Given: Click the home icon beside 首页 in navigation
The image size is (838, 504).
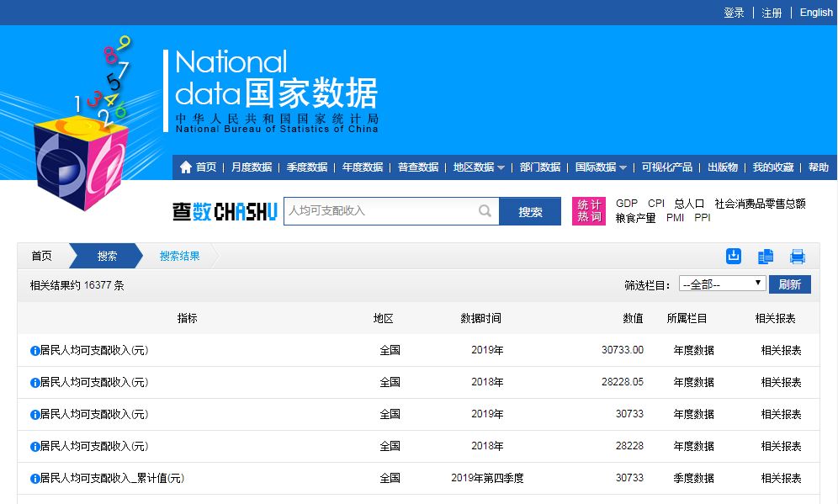Looking at the screenshot, I should tap(184, 167).
